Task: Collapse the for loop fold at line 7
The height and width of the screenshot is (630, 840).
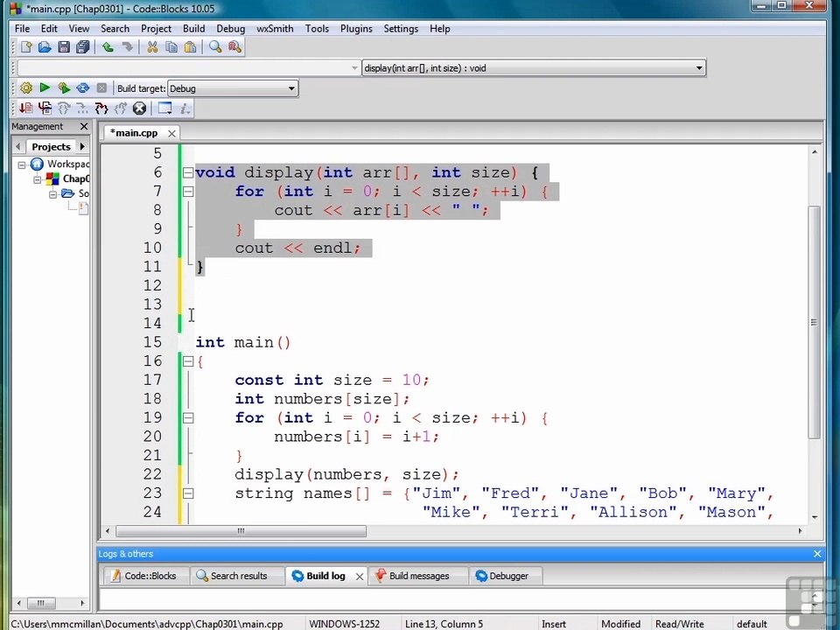Action: 188,192
